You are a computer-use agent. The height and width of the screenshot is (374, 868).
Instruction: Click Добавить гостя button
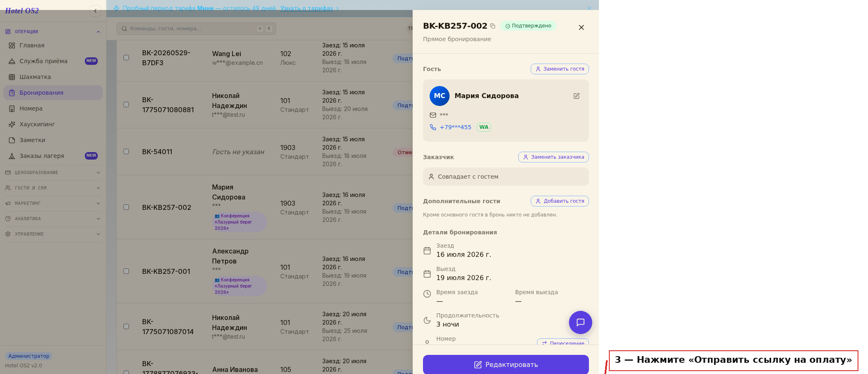coord(560,201)
